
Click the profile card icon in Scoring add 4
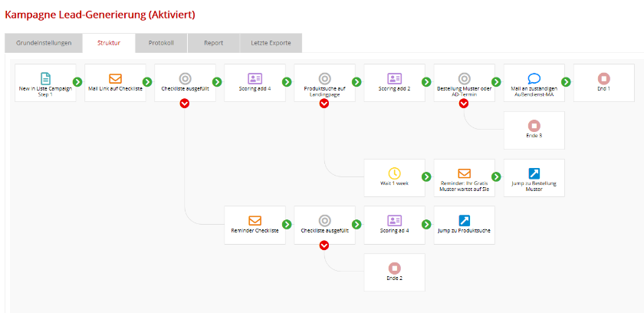(255, 78)
